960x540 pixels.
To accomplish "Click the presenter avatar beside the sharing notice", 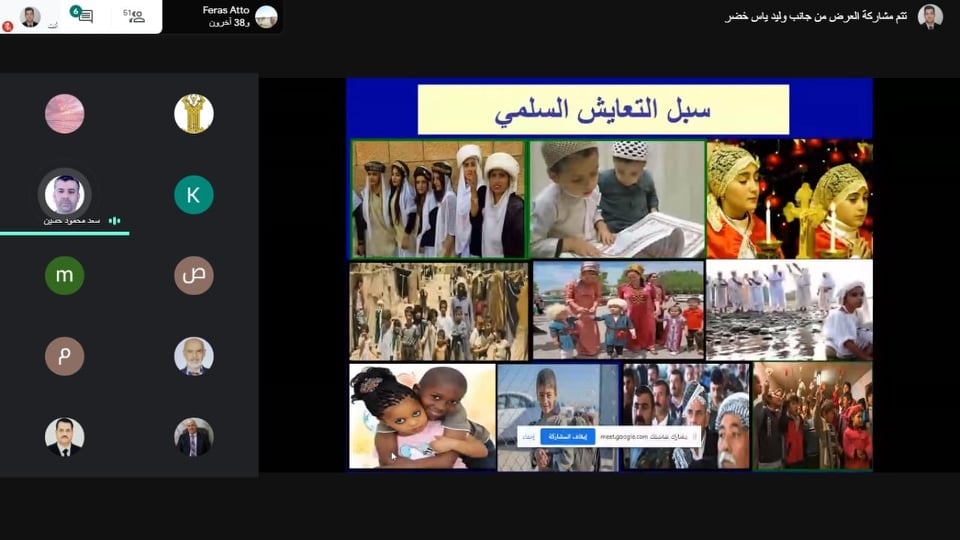I will coord(930,16).
